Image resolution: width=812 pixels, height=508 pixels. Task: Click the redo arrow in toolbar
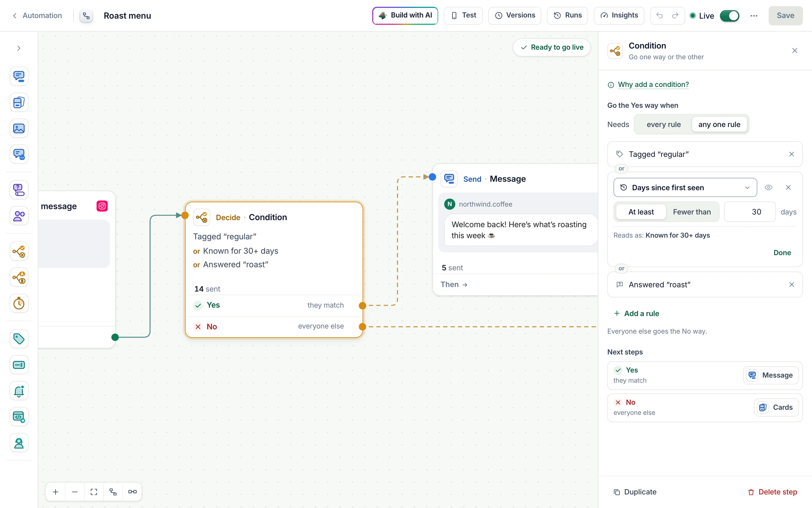click(x=675, y=16)
